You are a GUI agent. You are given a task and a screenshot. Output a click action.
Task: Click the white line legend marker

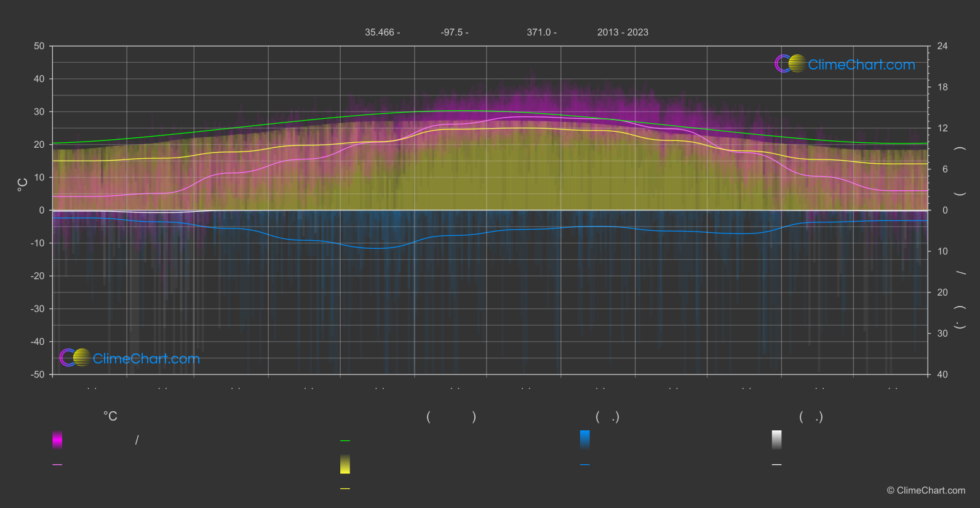777,465
